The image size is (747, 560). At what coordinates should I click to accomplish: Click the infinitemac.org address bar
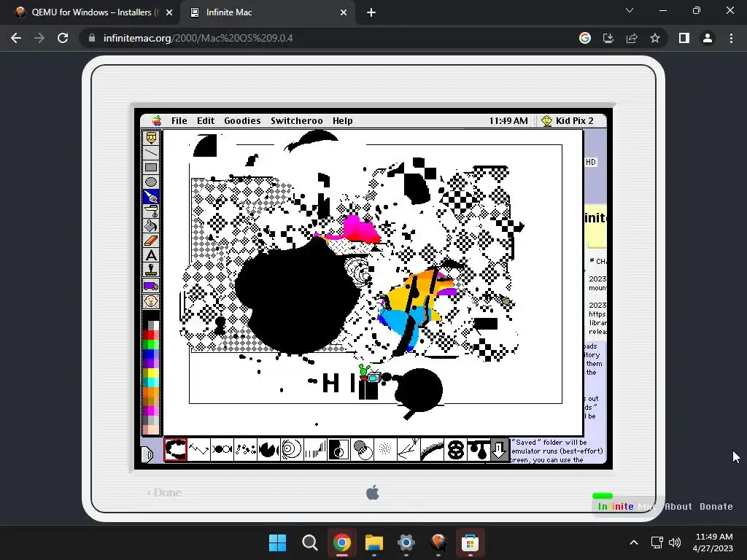tap(329, 38)
